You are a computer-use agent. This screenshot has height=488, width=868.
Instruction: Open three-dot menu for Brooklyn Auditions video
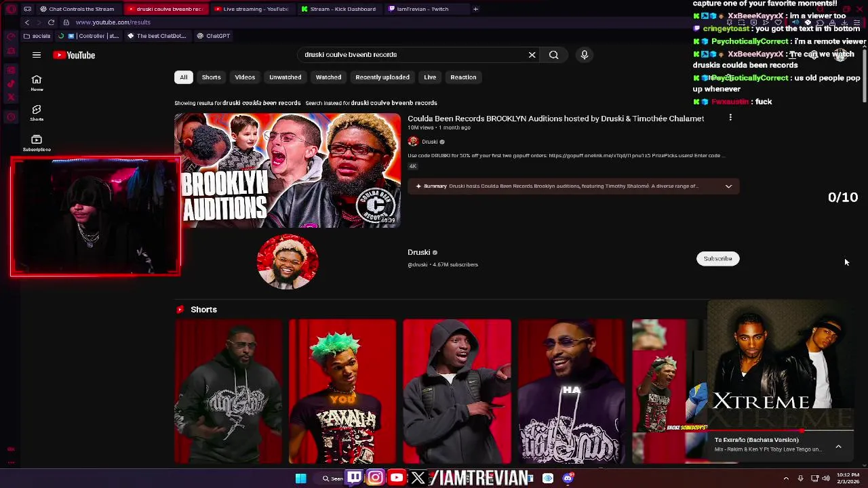point(730,118)
